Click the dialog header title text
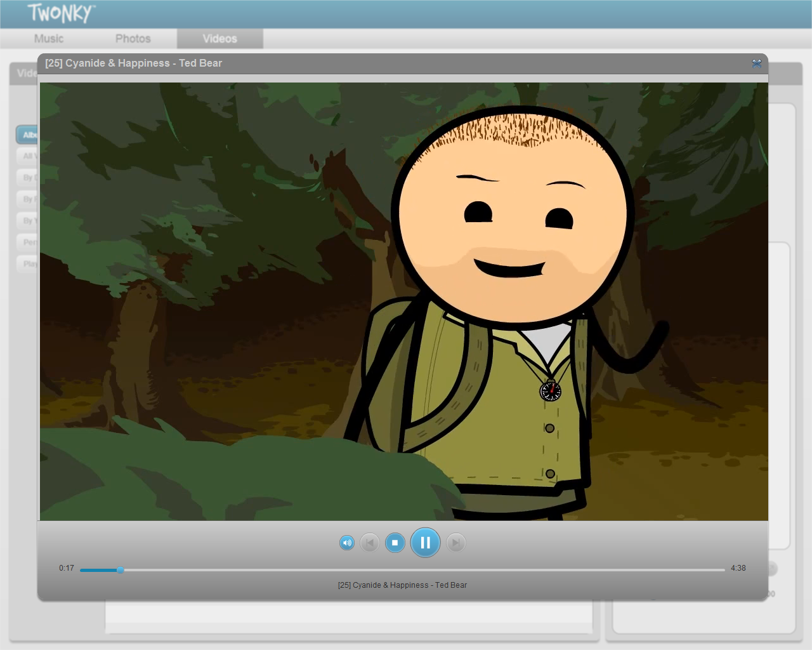The image size is (812, 650). [134, 63]
